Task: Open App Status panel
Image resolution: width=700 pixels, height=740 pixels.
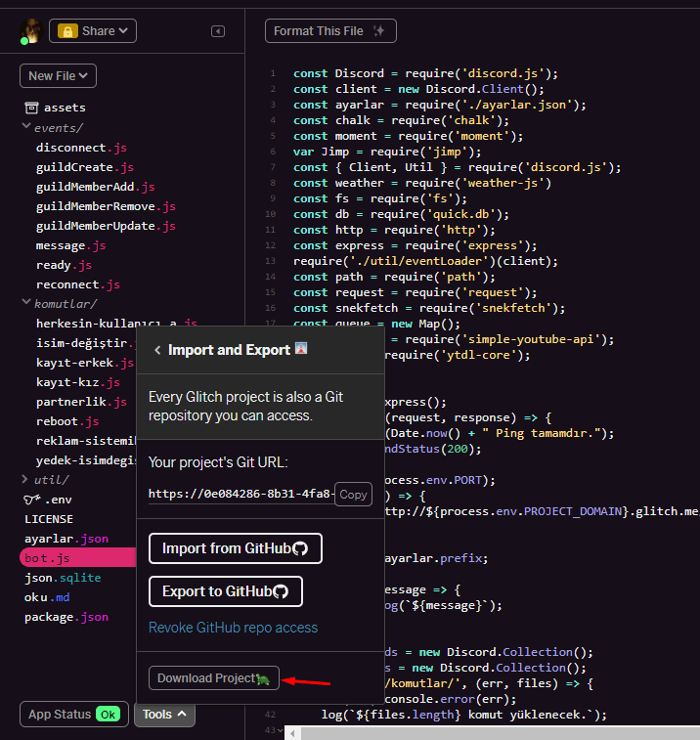Action: click(74, 714)
